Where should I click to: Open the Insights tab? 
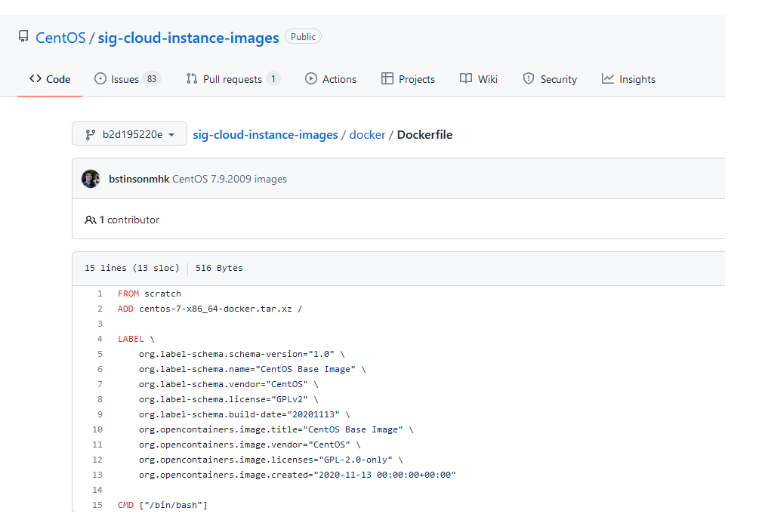click(x=629, y=79)
